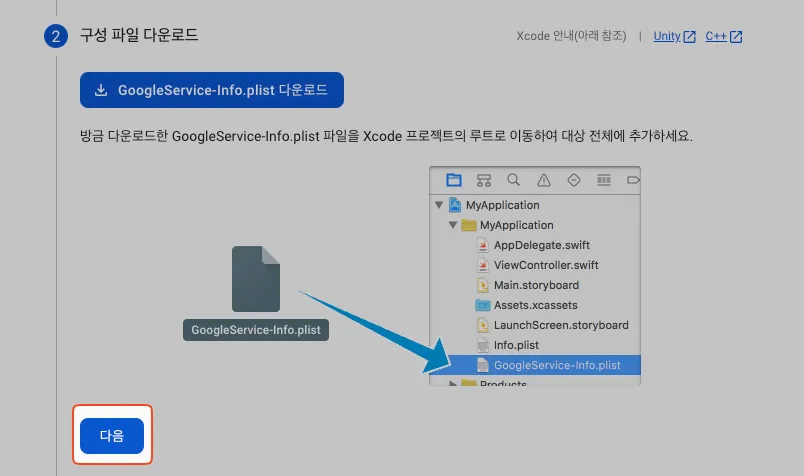Select the Xcode source control navigator icon

click(x=484, y=180)
